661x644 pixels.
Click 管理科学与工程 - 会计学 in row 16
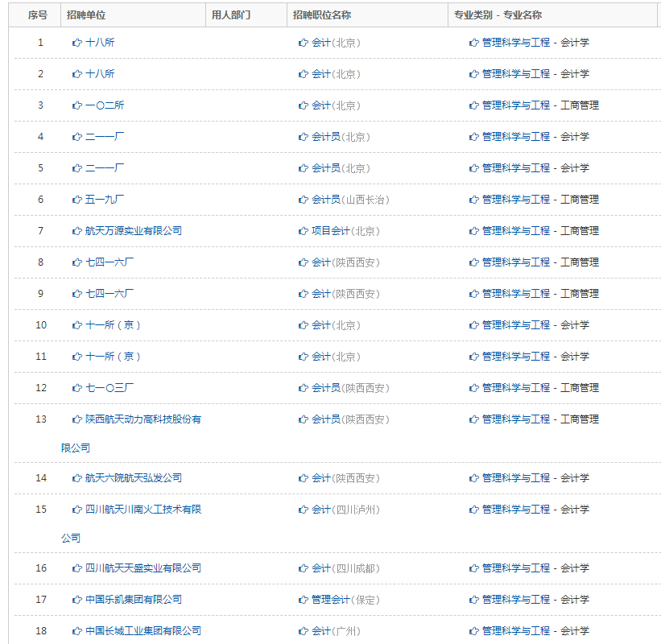click(x=535, y=568)
